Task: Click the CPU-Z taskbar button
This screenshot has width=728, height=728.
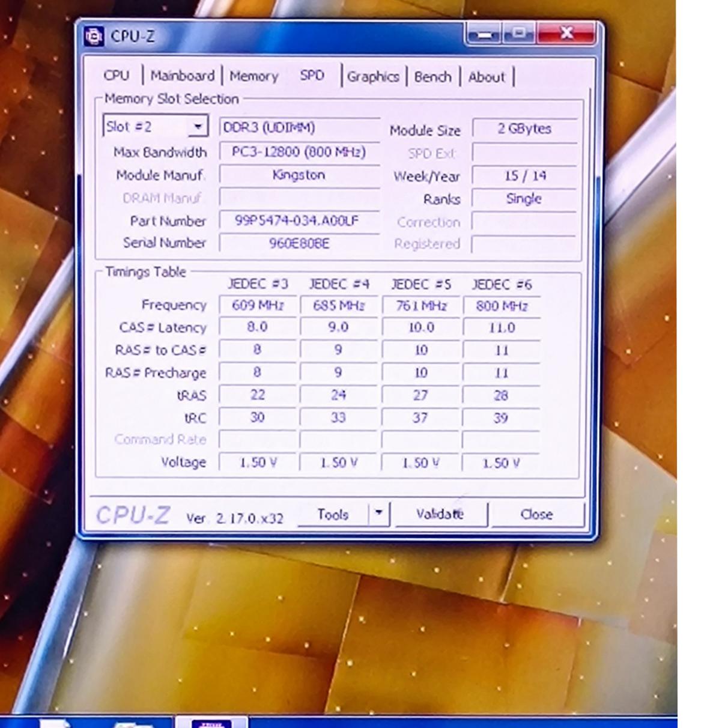Action: [x=211, y=721]
